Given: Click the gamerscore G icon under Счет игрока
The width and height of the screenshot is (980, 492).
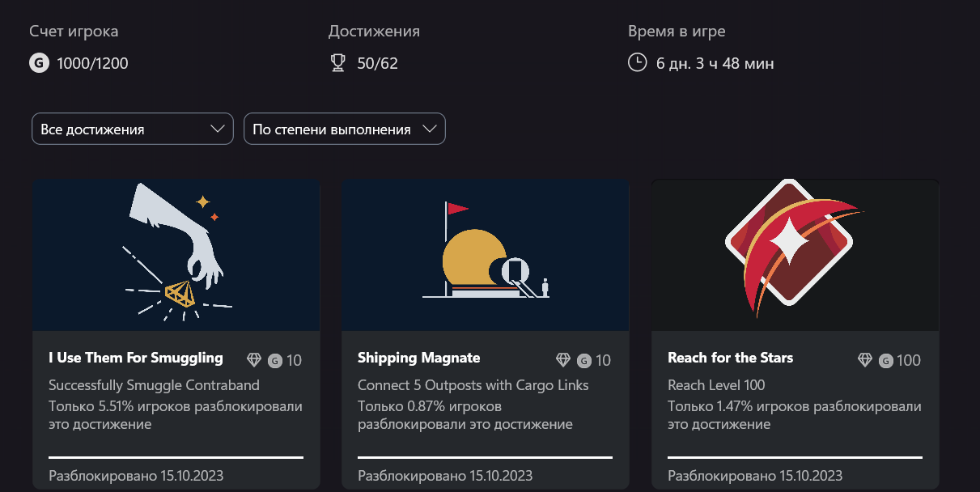Looking at the screenshot, I should coord(39,63).
